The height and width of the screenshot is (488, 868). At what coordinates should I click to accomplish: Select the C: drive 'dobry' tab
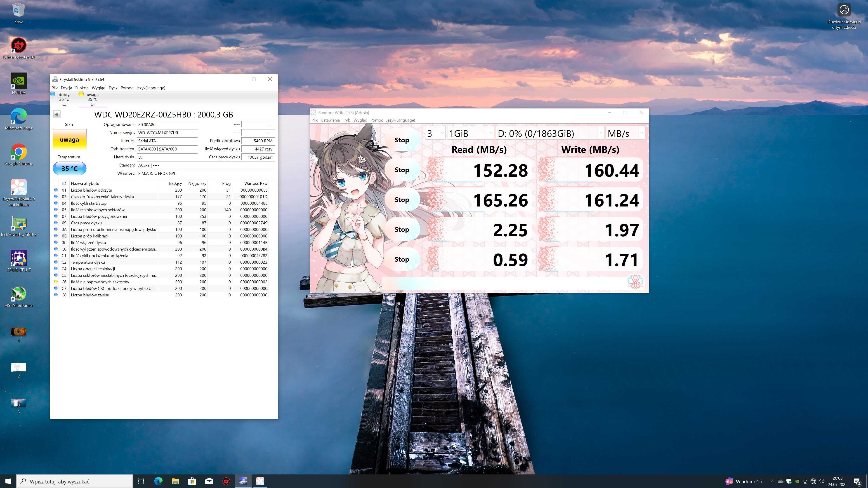64,99
